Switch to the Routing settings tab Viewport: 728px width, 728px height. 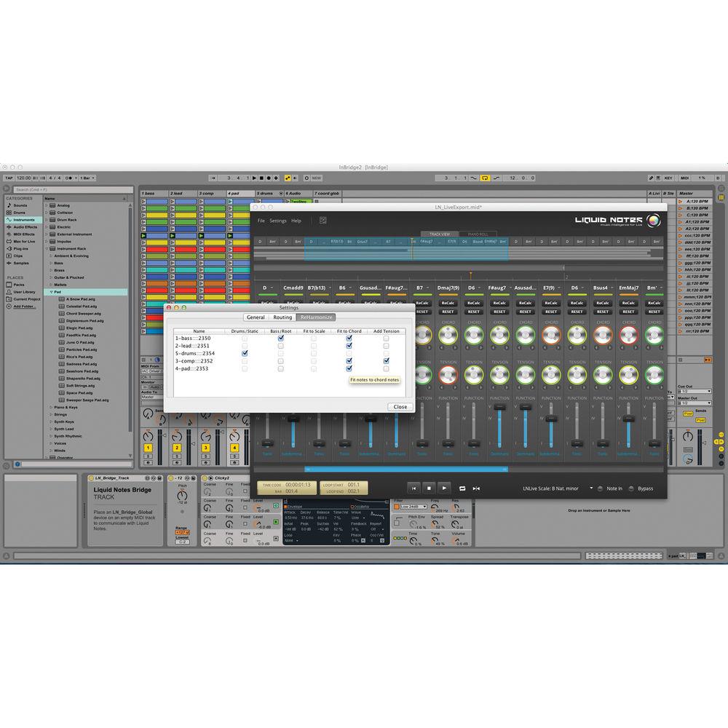282,317
